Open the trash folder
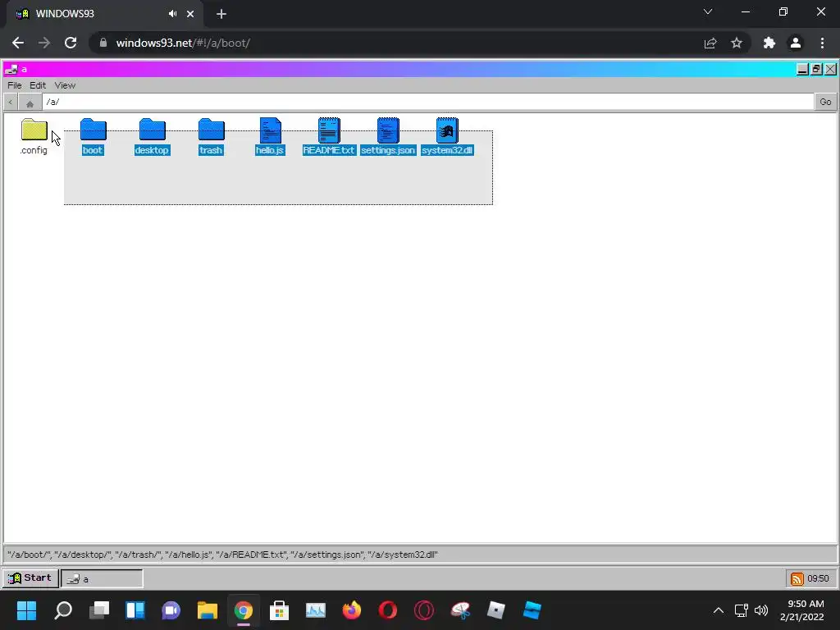This screenshot has height=630, width=840. pos(211,130)
